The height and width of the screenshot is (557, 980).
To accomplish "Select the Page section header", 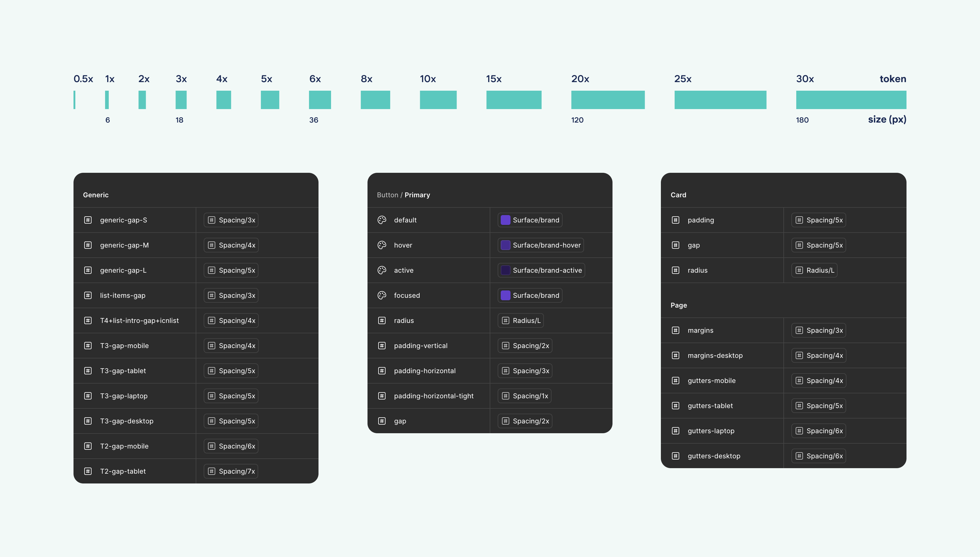I will pos(679,305).
